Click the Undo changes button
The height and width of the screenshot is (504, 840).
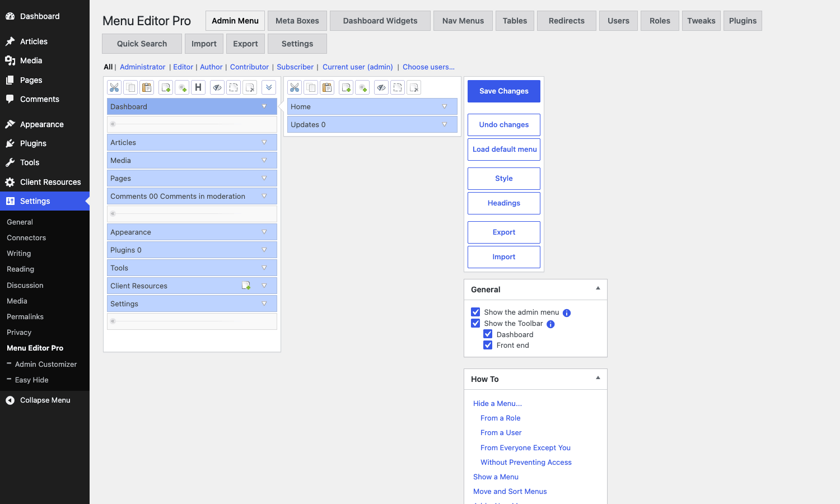[x=504, y=125]
